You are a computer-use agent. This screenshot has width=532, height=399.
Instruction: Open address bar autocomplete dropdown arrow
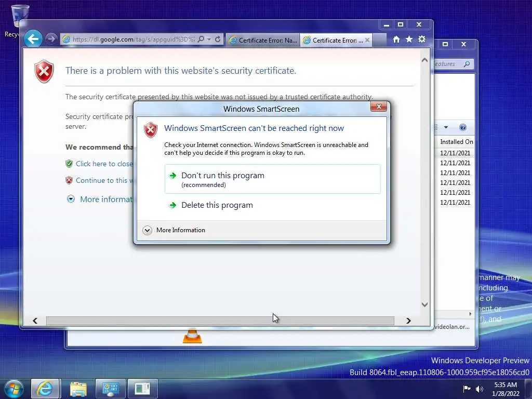click(x=209, y=39)
